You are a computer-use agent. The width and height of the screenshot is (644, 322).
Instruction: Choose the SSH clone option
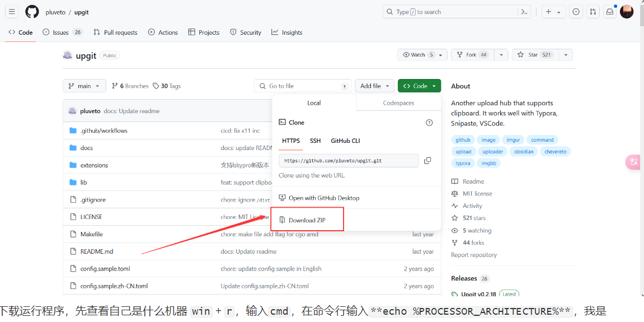(316, 141)
